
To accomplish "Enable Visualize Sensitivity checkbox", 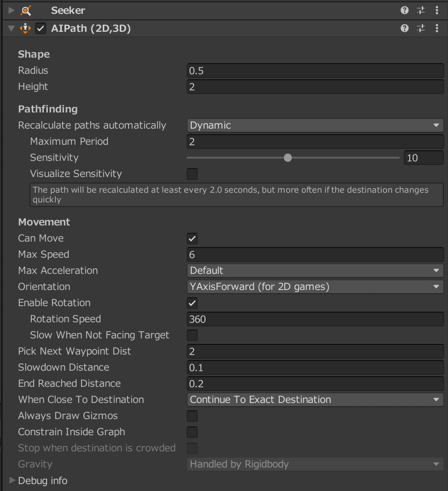I will pyautogui.click(x=192, y=174).
